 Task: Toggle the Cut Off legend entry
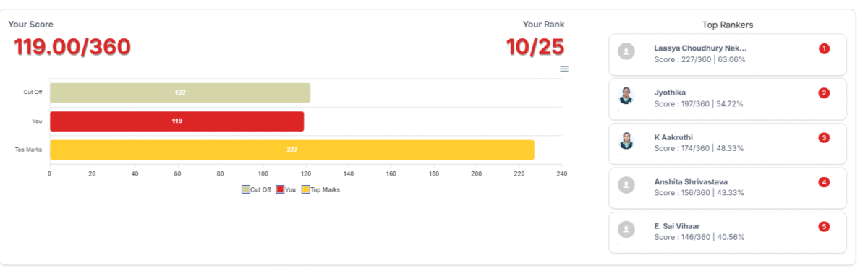coord(256,189)
